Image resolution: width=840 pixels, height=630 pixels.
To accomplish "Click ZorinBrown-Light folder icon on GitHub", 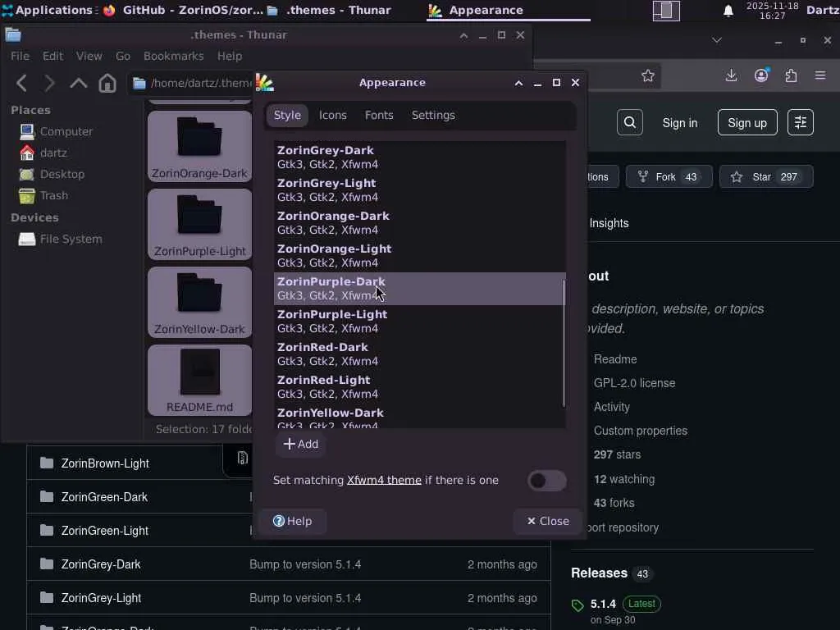I will (x=47, y=463).
